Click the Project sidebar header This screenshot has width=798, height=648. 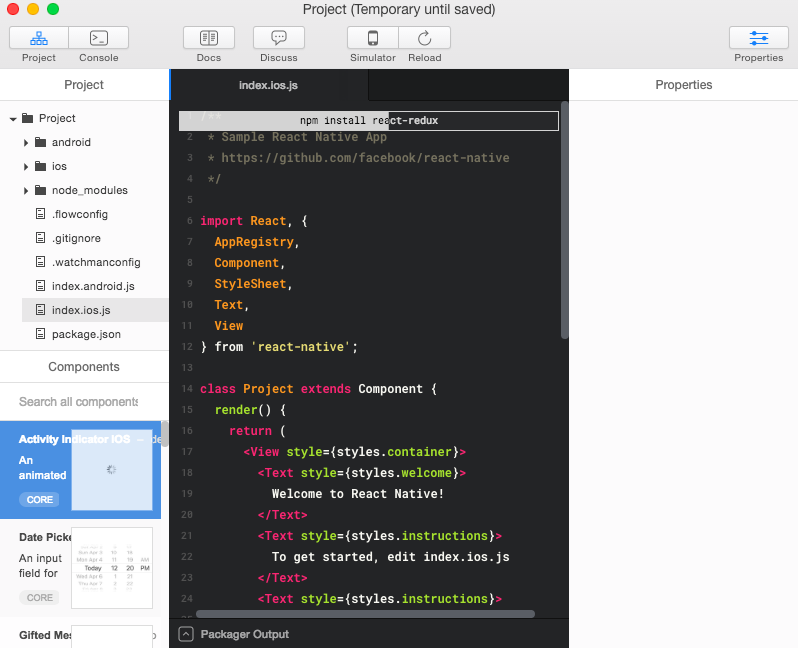(84, 84)
